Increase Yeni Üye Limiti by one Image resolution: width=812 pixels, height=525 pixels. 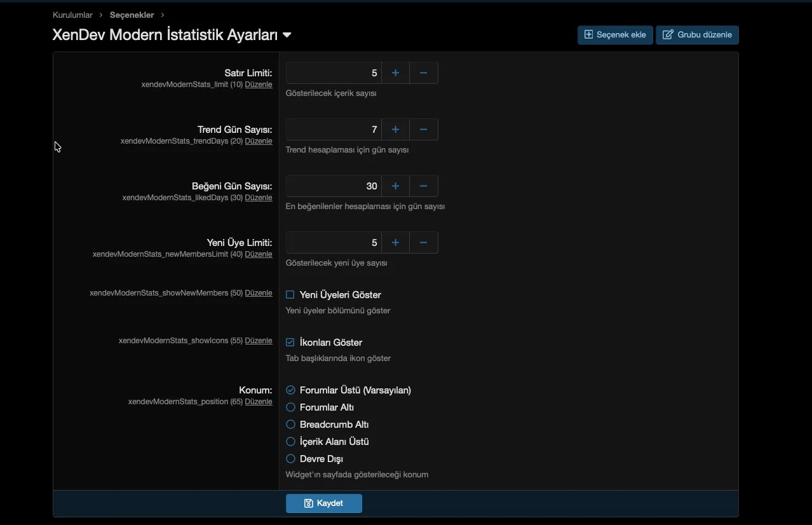point(395,243)
